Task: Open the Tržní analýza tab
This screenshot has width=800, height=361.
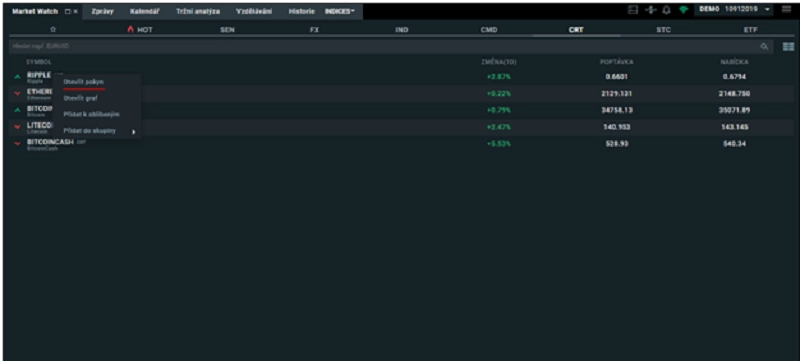Action: point(198,11)
